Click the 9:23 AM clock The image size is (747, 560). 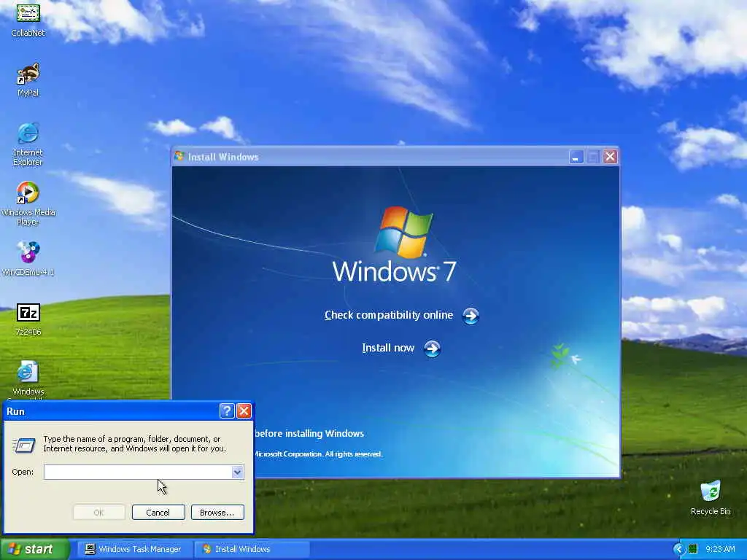point(720,549)
